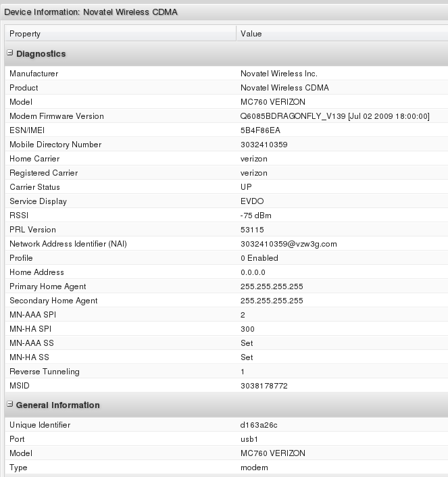The width and height of the screenshot is (448, 477).
Task: Select the Primary Home Agent row label
Action: [x=48, y=286]
